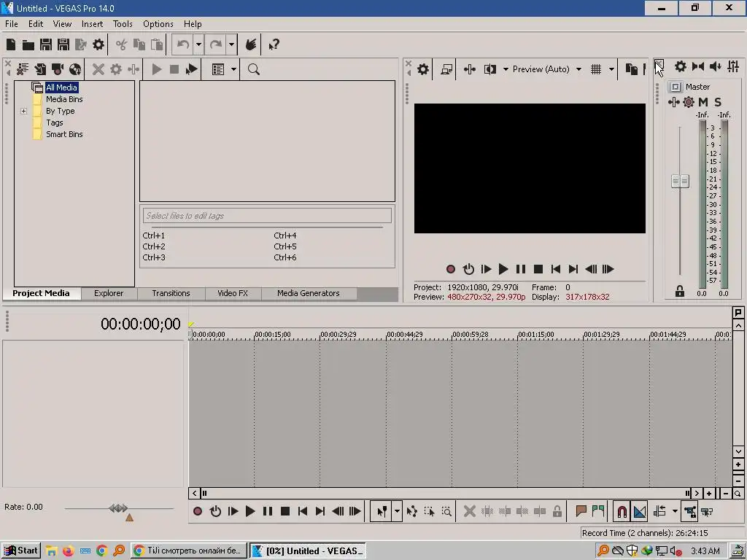This screenshot has height=560, width=747.
Task: Lock the Master fader channels
Action: tap(680, 292)
